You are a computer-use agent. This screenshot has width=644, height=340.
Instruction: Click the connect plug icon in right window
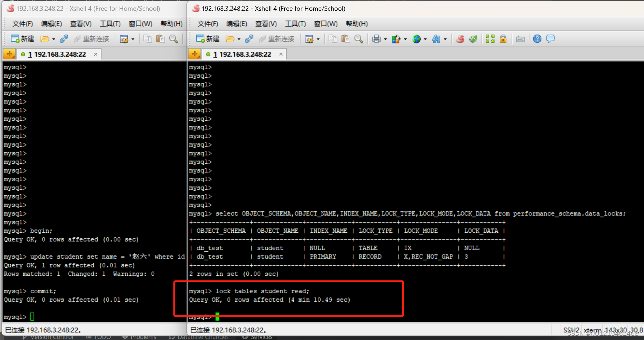pos(249,39)
